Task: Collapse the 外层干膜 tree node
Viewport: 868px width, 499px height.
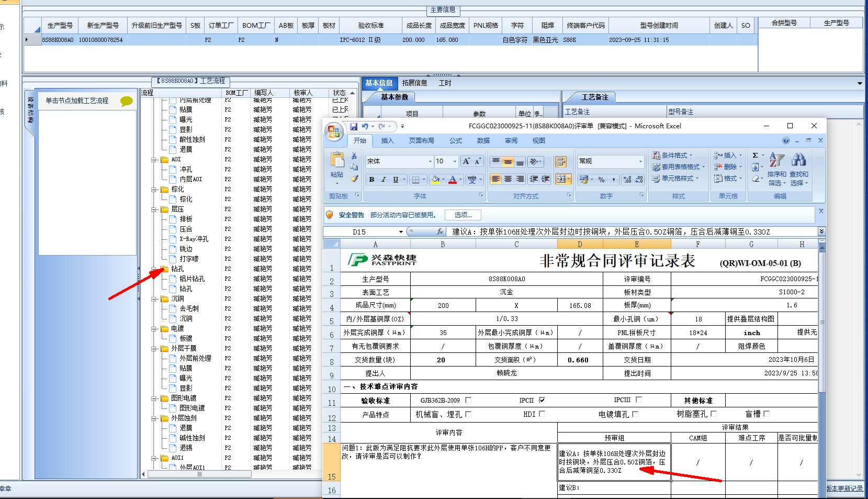Action: (154, 349)
